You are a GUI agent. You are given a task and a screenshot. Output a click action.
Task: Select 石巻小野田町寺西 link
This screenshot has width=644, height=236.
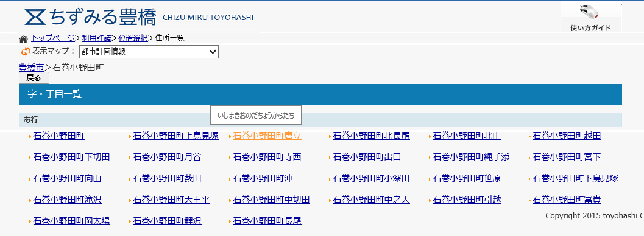267,157
